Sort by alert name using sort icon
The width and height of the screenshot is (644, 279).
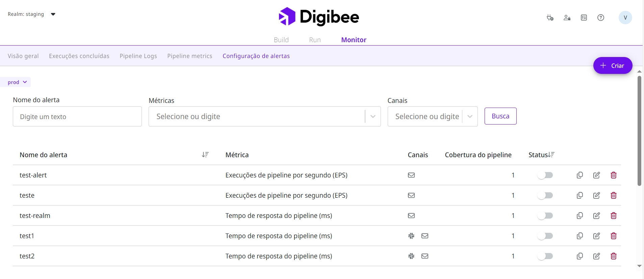205,155
